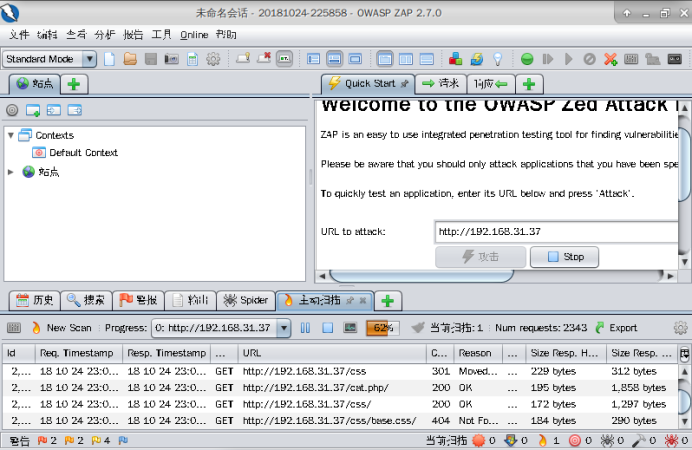Toggle request and response side by side

[x=406, y=59]
